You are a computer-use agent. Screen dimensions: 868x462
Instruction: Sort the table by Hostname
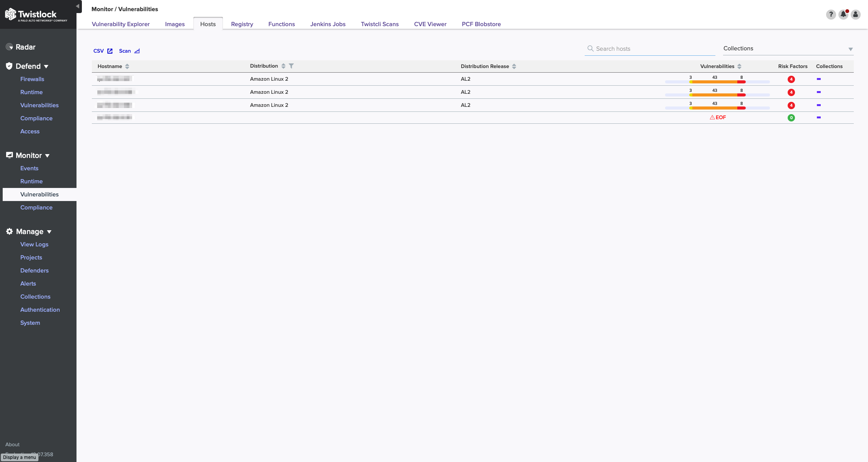tap(127, 66)
